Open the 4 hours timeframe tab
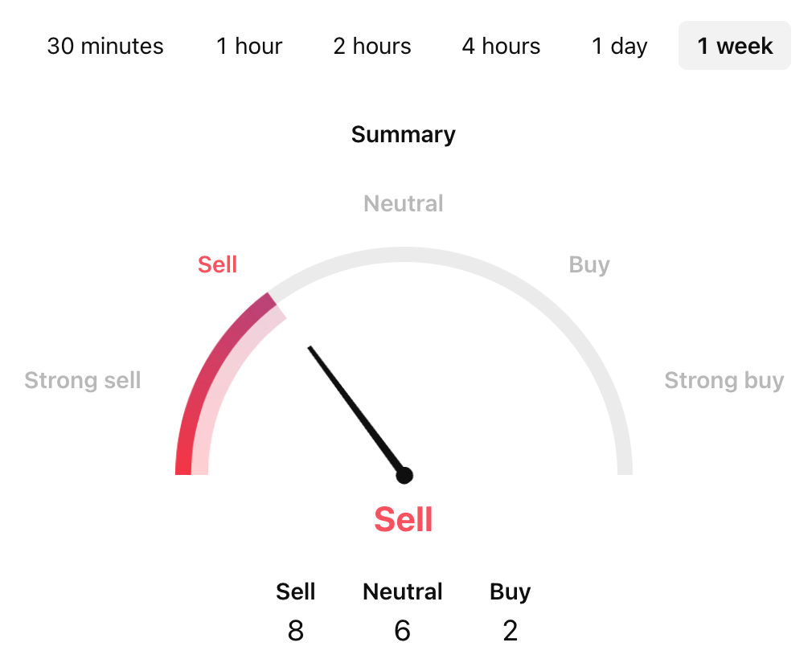Viewport: 812px width, 667px height. pos(501,46)
